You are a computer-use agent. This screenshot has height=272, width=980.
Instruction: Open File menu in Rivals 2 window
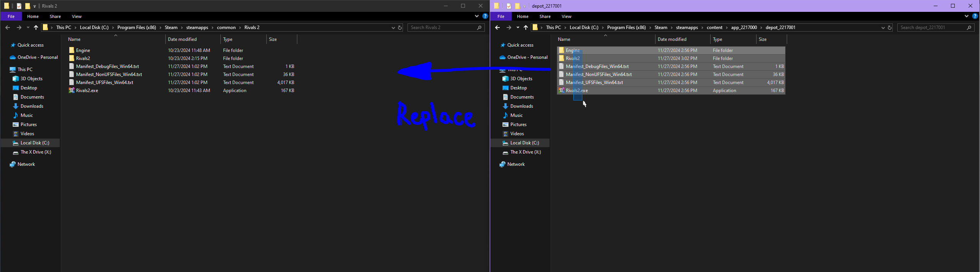(x=11, y=16)
